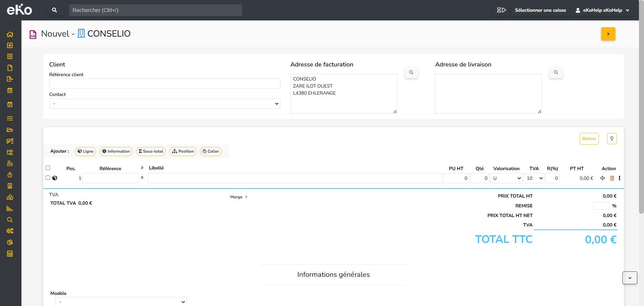The width and height of the screenshot is (644, 306).
Task: Tick the checkbox for line 1
Action: coord(48,178)
